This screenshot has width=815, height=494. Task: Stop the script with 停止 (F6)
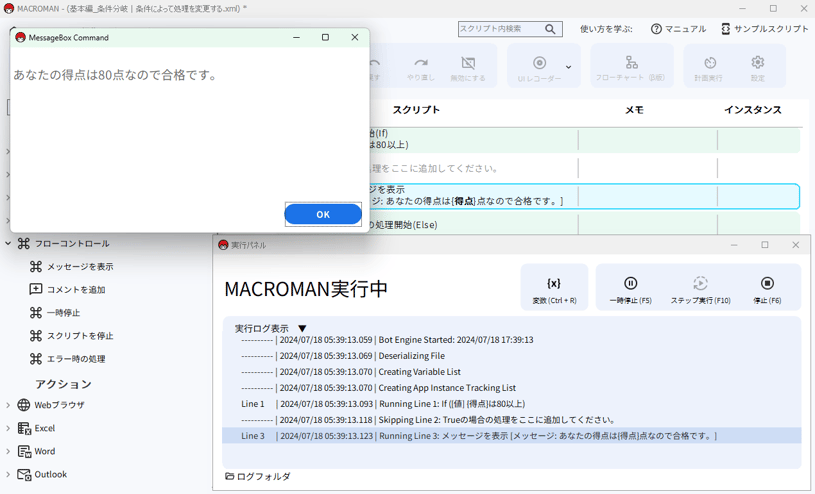click(x=767, y=287)
